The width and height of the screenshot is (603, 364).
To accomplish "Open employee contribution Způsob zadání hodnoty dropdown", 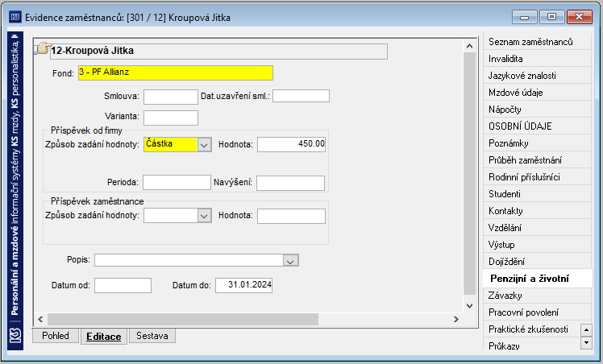I will click(204, 216).
